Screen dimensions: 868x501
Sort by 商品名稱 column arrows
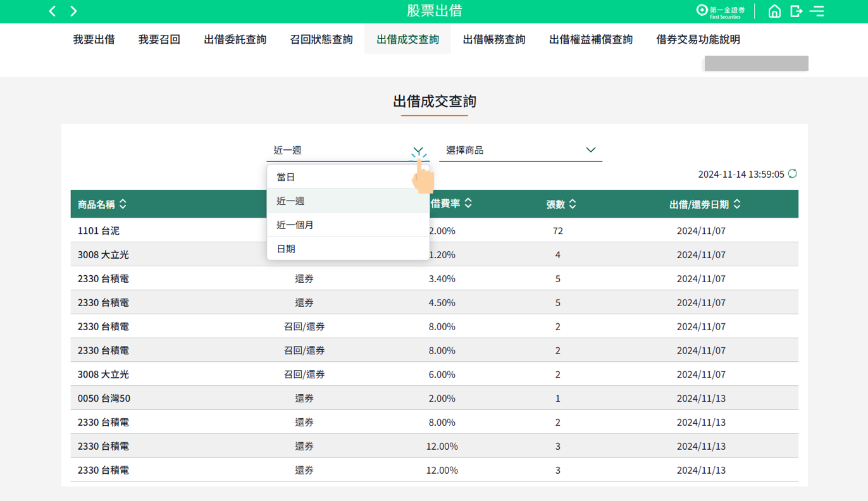click(x=123, y=204)
